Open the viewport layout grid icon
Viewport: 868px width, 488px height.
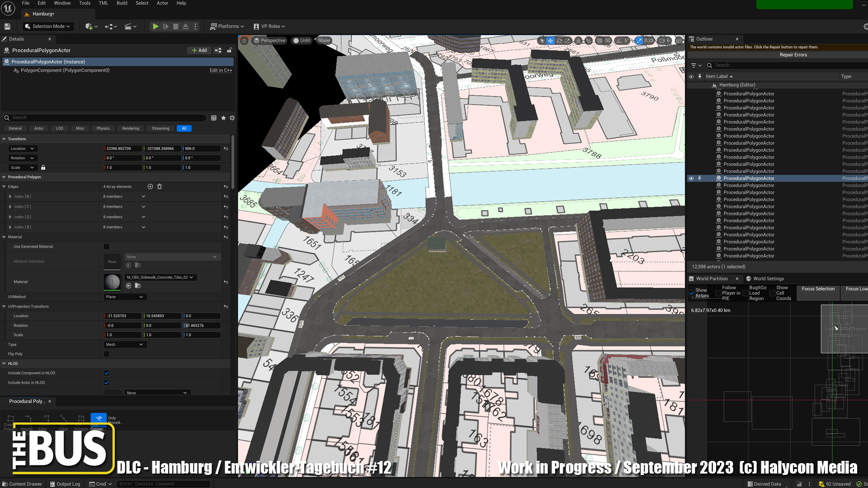pos(679,41)
